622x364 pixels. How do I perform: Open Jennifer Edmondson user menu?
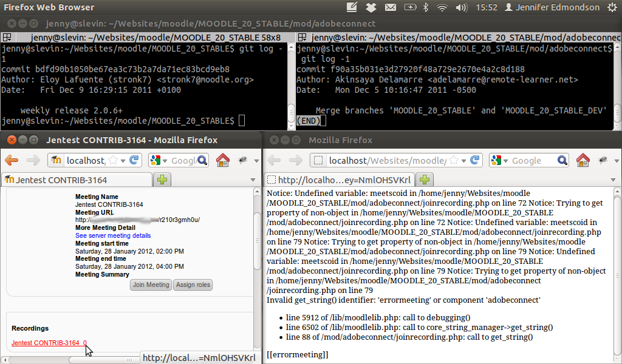552,7
